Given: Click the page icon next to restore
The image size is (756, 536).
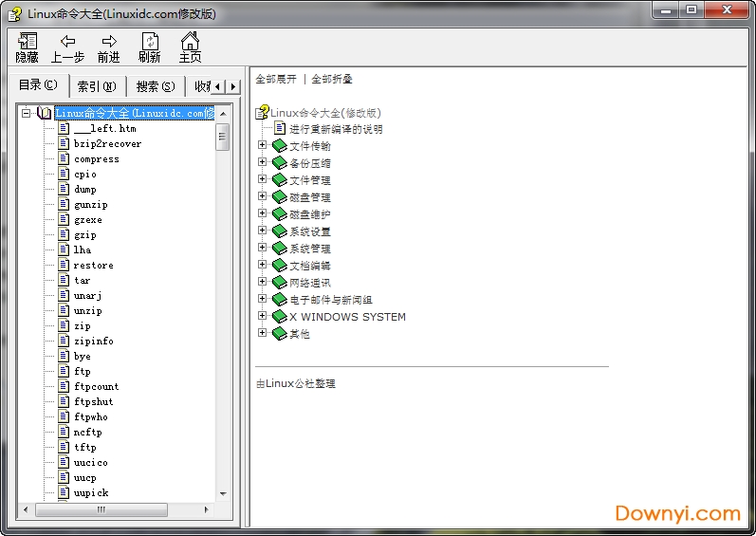Looking at the screenshot, I should point(64,265).
